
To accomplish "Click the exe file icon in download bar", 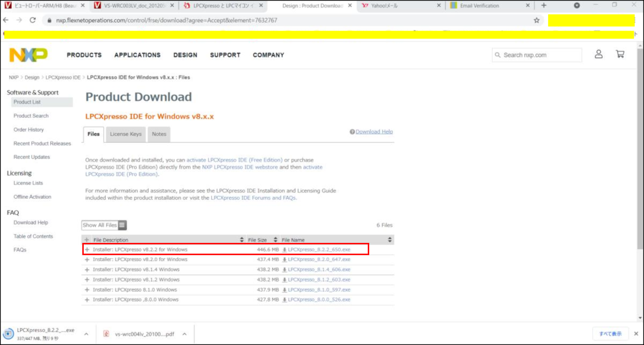I will [9, 334].
